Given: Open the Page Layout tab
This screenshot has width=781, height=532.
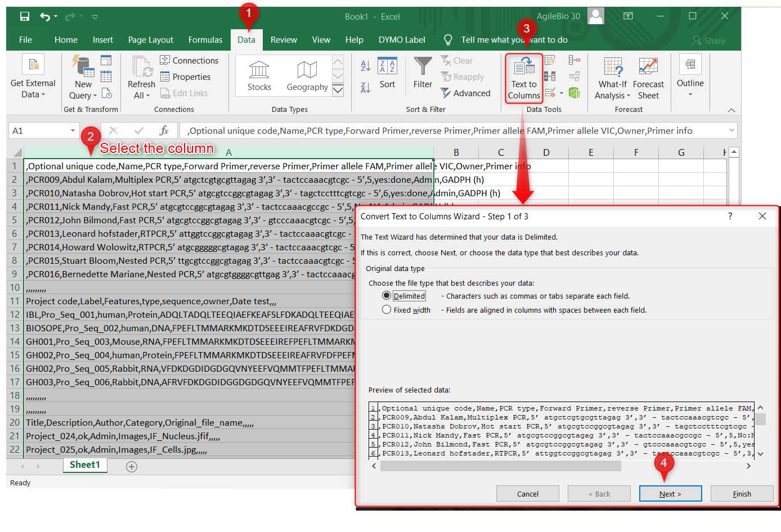Looking at the screenshot, I should 151,40.
